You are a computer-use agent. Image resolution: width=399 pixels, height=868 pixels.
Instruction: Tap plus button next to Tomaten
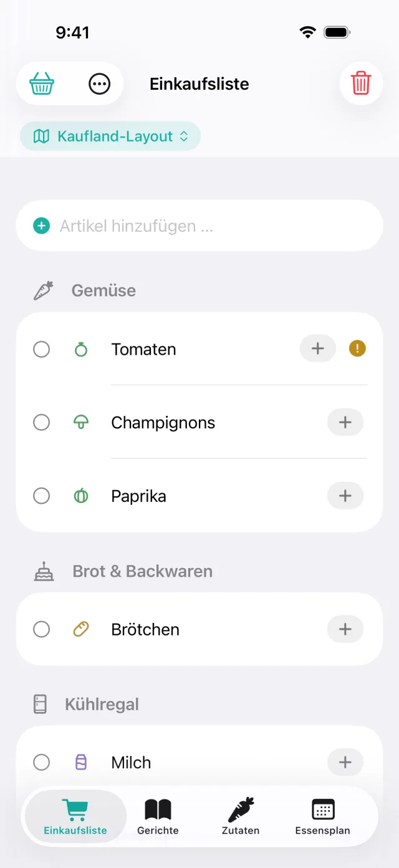tap(318, 349)
